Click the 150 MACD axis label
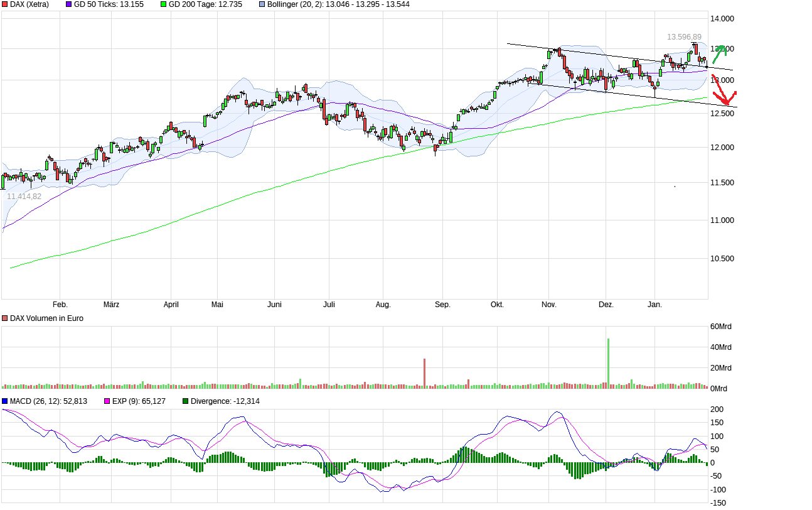Viewport: 812px width, 510px height. click(x=717, y=423)
